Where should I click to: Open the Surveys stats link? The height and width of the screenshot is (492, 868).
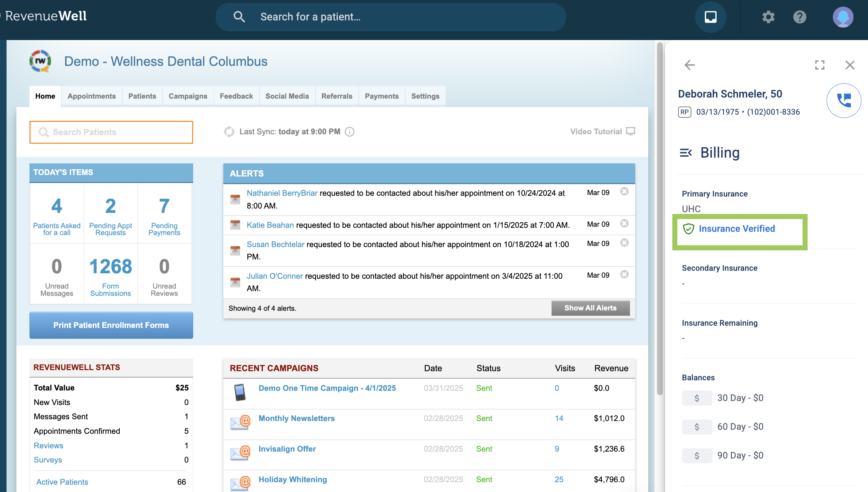[48, 460]
